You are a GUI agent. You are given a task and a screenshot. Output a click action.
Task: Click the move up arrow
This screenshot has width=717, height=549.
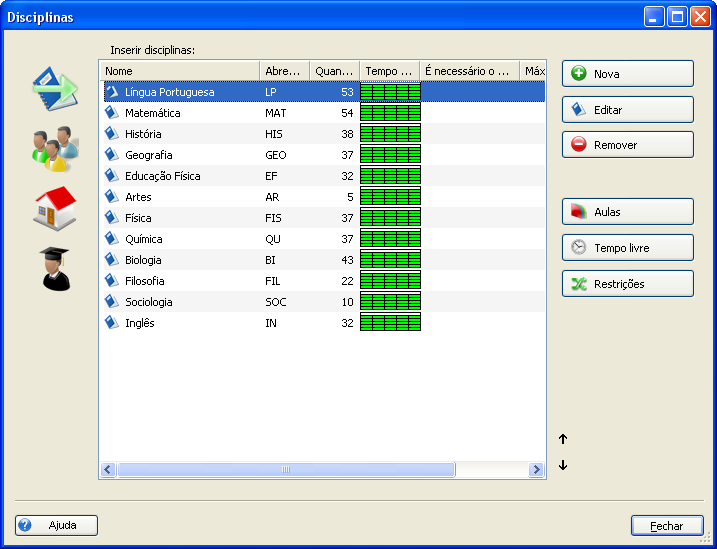tap(563, 439)
